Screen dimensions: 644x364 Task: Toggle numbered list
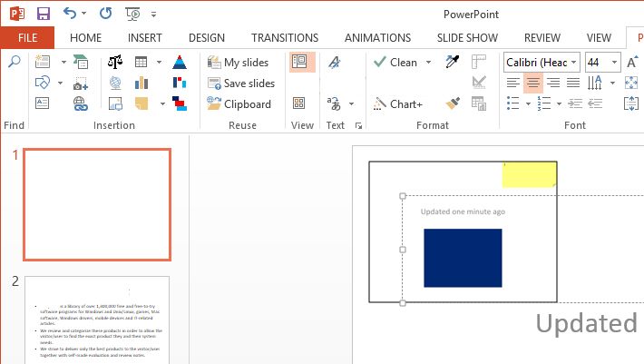[x=544, y=103]
